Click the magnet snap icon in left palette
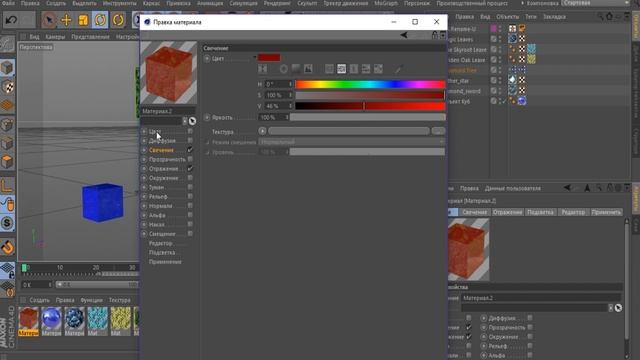This screenshot has width=640, height=360. (7, 247)
